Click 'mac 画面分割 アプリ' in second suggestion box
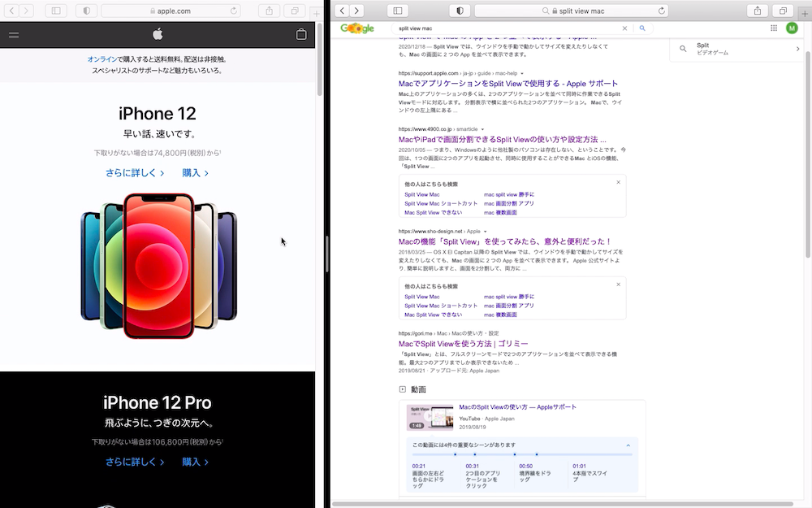This screenshot has width=812, height=508. coord(509,306)
